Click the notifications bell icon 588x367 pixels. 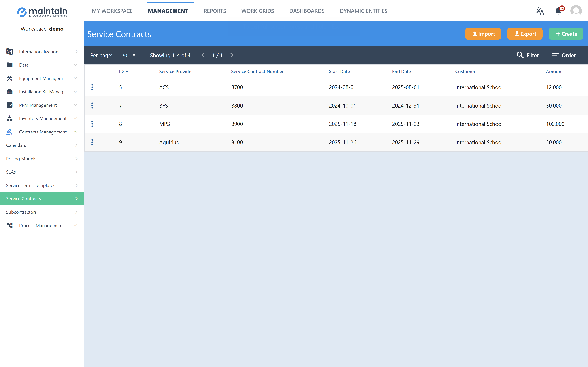click(x=558, y=11)
